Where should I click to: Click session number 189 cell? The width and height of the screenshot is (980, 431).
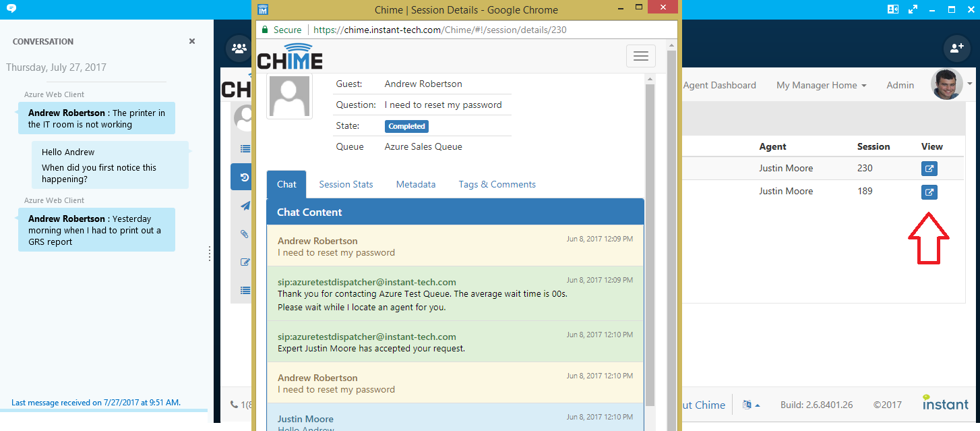point(865,191)
